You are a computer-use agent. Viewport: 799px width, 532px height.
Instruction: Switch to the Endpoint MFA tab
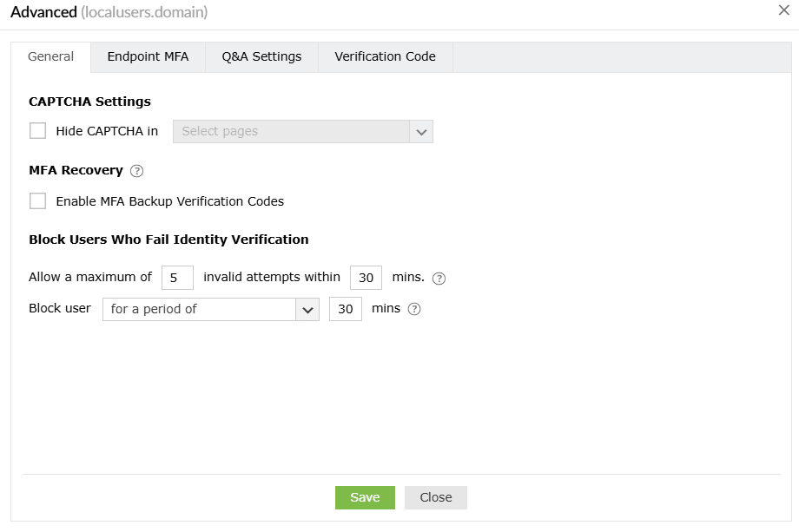click(148, 56)
